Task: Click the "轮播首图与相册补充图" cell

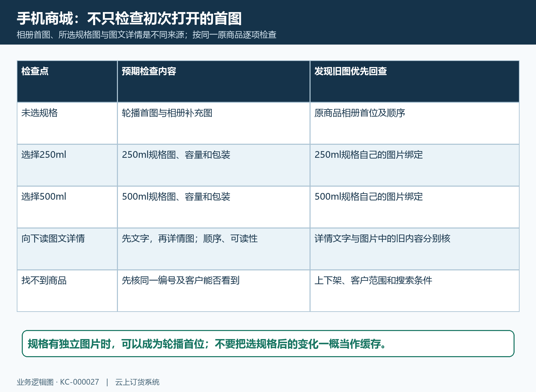Action: [x=213, y=123]
